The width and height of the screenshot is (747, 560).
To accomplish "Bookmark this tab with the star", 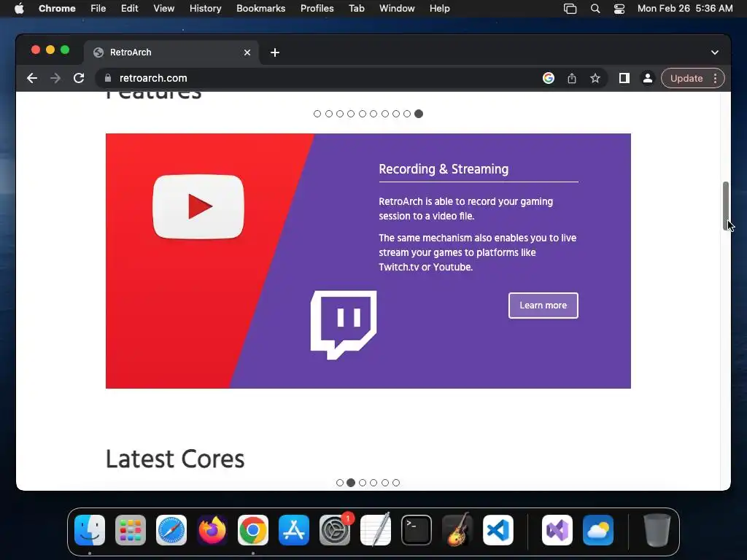I will pyautogui.click(x=595, y=78).
